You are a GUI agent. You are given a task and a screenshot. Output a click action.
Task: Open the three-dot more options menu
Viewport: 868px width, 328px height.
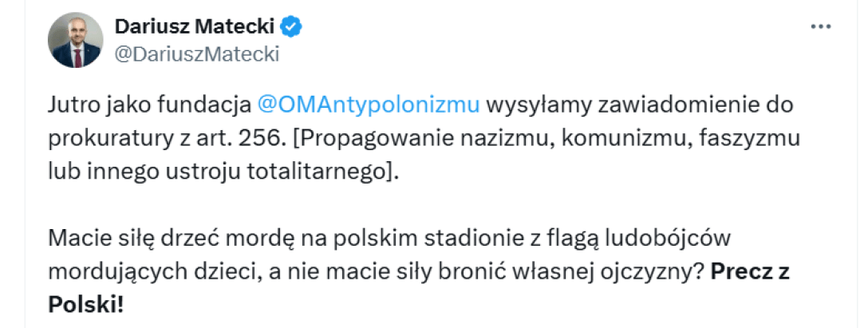coord(820,27)
